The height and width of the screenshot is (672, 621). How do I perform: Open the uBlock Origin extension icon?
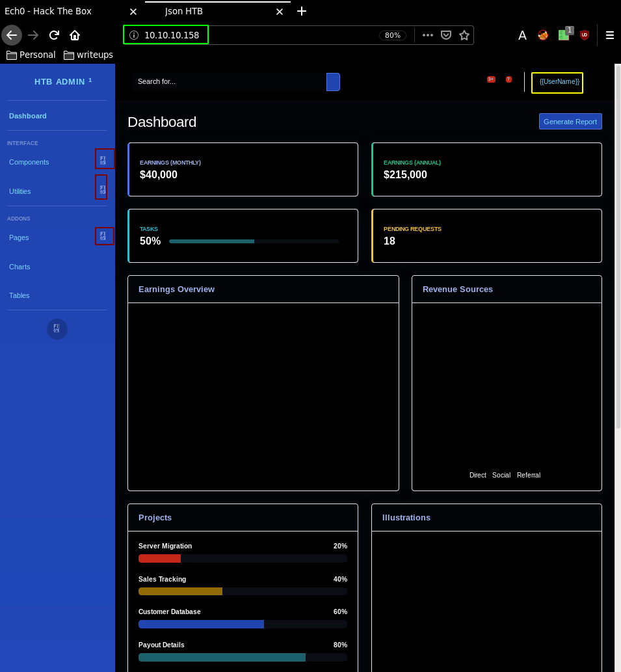click(x=585, y=35)
